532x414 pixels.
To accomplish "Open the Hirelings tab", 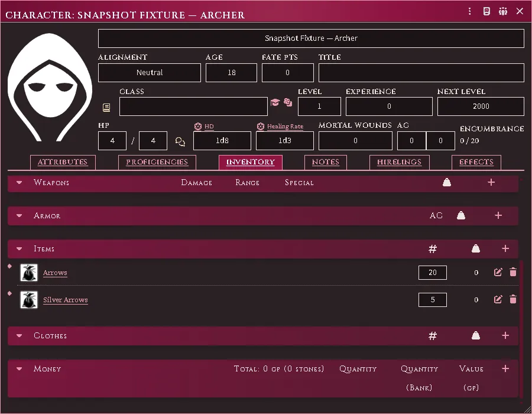I will click(x=400, y=162).
